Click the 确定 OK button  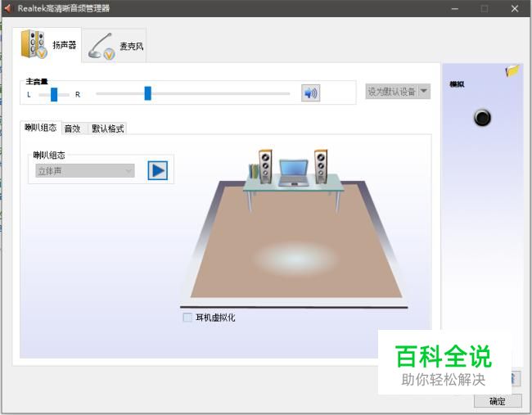click(x=498, y=401)
